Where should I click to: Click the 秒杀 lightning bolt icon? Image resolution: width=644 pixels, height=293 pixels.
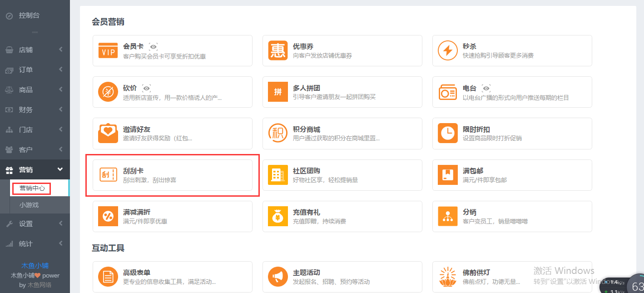pyautogui.click(x=448, y=50)
